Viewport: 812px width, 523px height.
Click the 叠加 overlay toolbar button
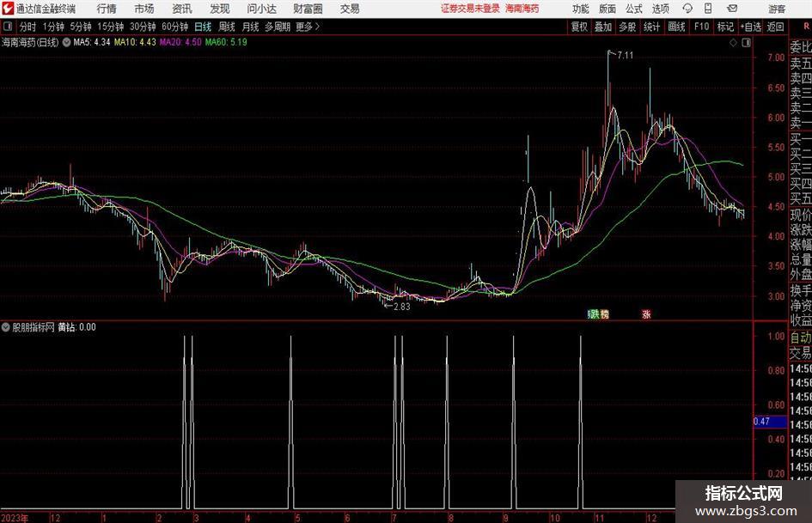tap(603, 27)
